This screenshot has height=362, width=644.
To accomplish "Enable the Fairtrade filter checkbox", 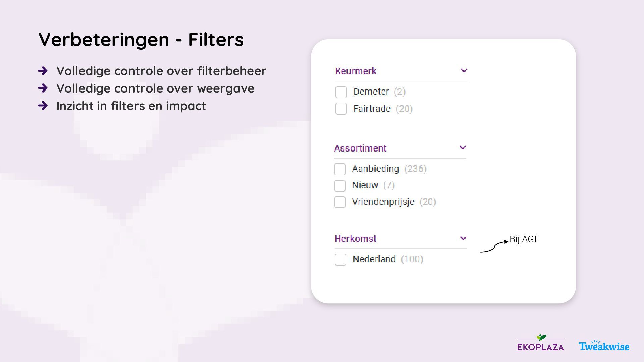I will pyautogui.click(x=341, y=109).
